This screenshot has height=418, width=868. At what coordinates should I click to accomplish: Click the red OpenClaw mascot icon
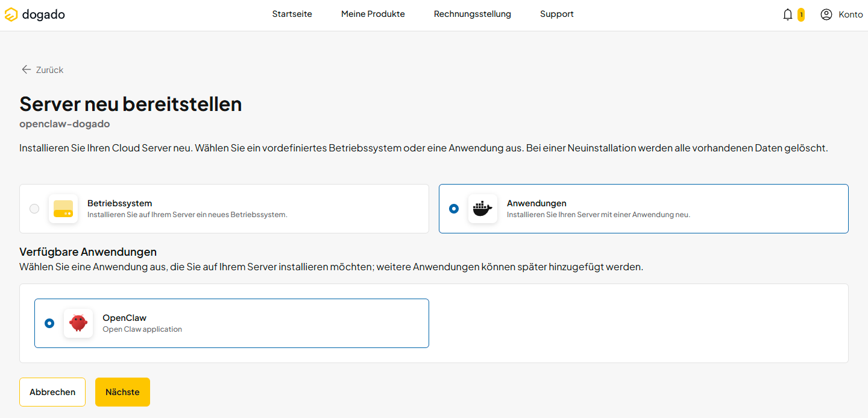point(78,323)
